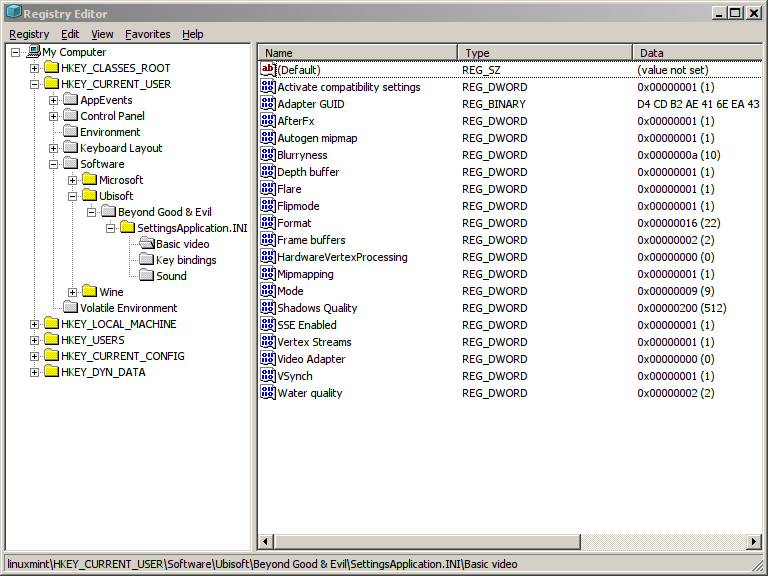Open the View menu
768x576 pixels.
102,34
